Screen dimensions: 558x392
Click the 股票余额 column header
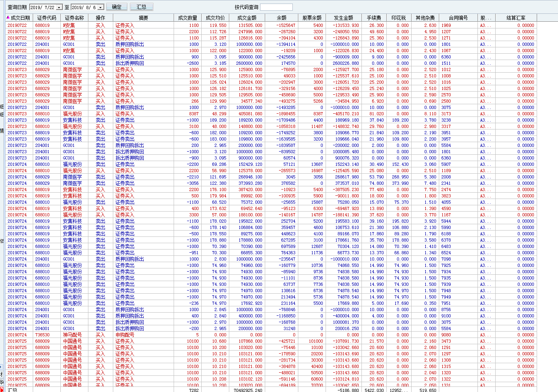[x=312, y=18]
